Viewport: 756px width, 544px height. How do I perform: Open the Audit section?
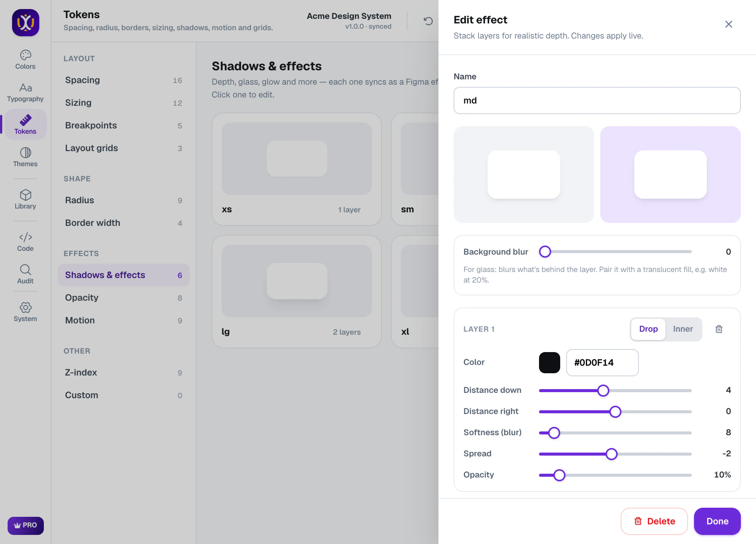click(25, 274)
